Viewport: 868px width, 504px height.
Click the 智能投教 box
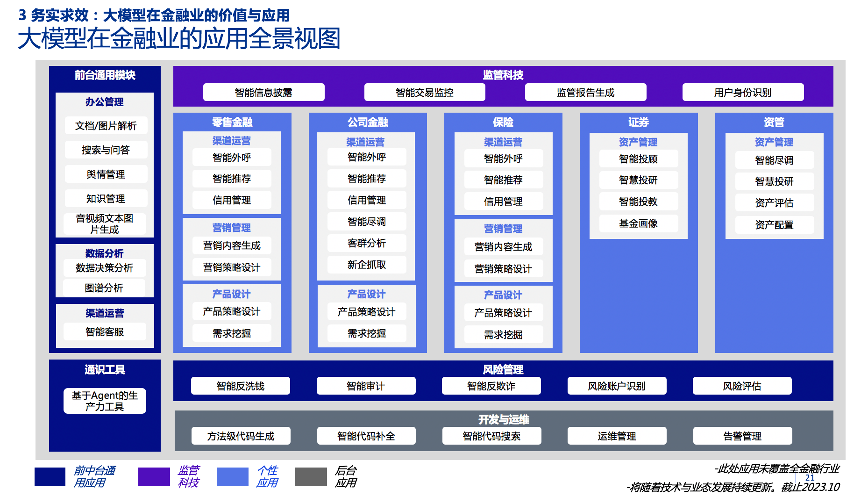click(x=639, y=201)
